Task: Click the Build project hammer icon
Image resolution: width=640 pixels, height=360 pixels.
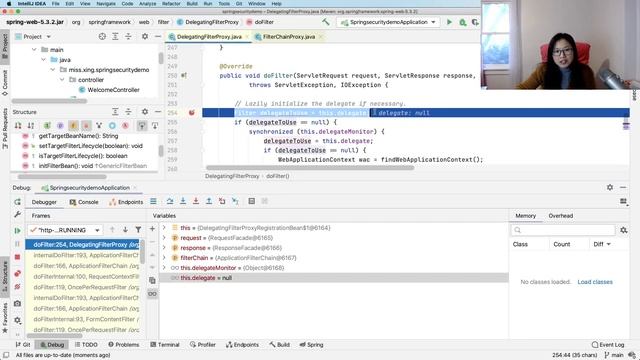Action: point(325,22)
